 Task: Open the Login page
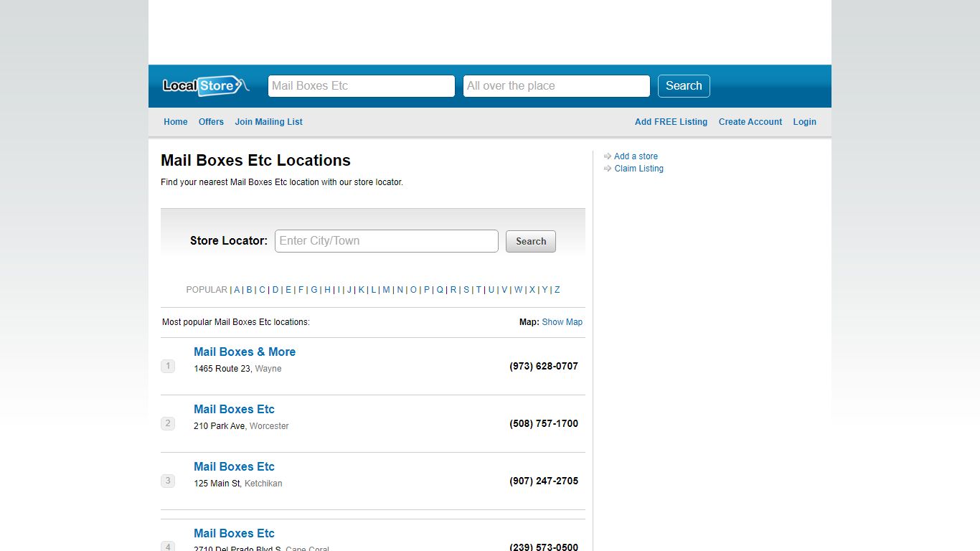pos(804,122)
